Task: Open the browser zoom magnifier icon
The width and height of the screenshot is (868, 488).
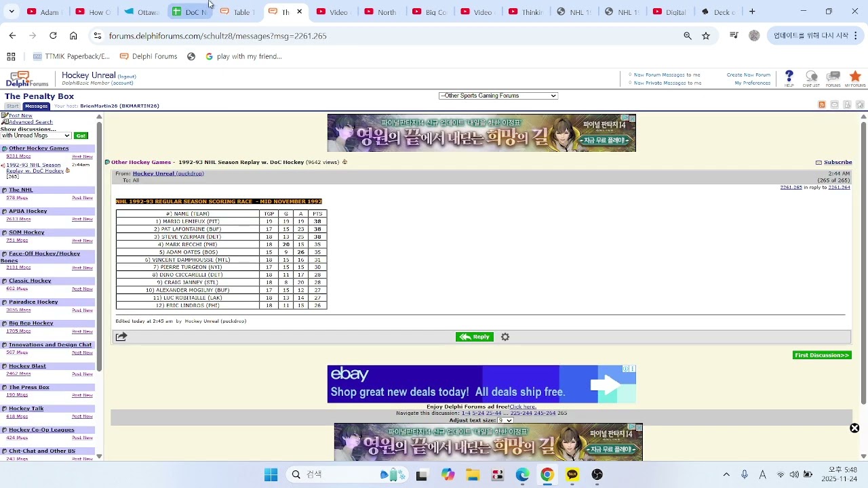Action: [x=688, y=36]
